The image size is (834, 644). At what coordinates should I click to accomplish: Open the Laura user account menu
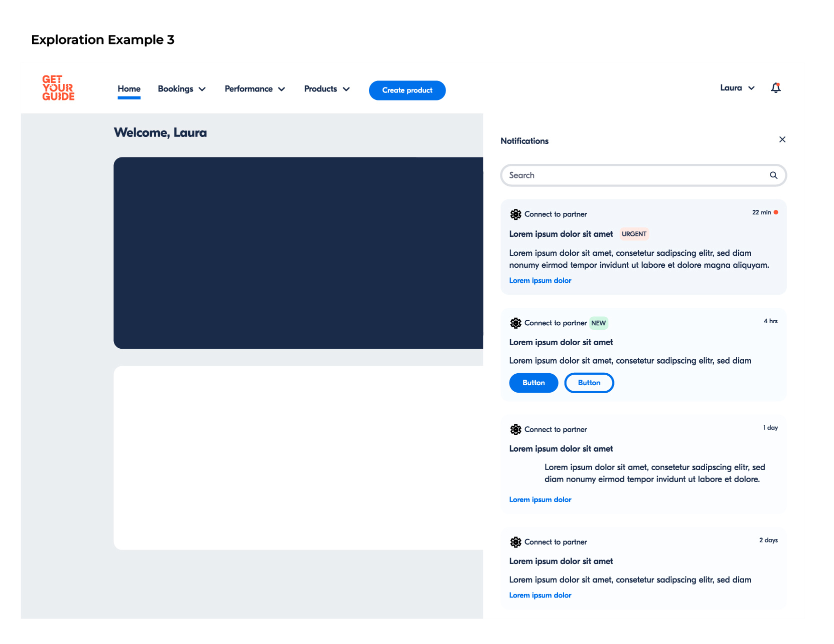pyautogui.click(x=737, y=88)
